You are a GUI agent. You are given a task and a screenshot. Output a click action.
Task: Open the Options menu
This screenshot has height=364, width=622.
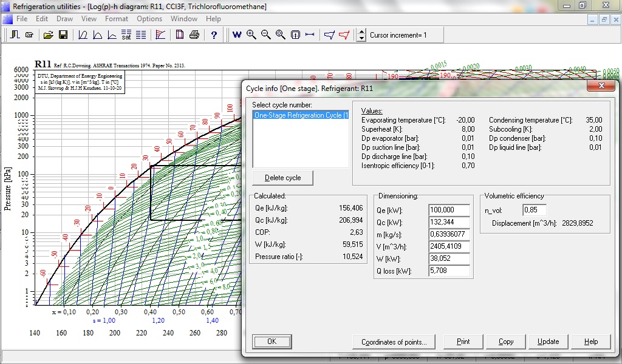pos(149,19)
